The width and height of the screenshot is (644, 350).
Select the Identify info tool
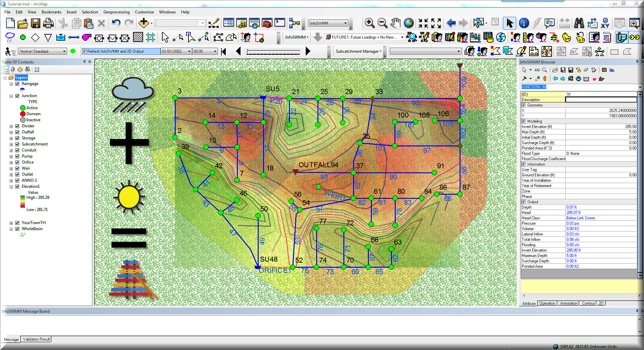524,23
